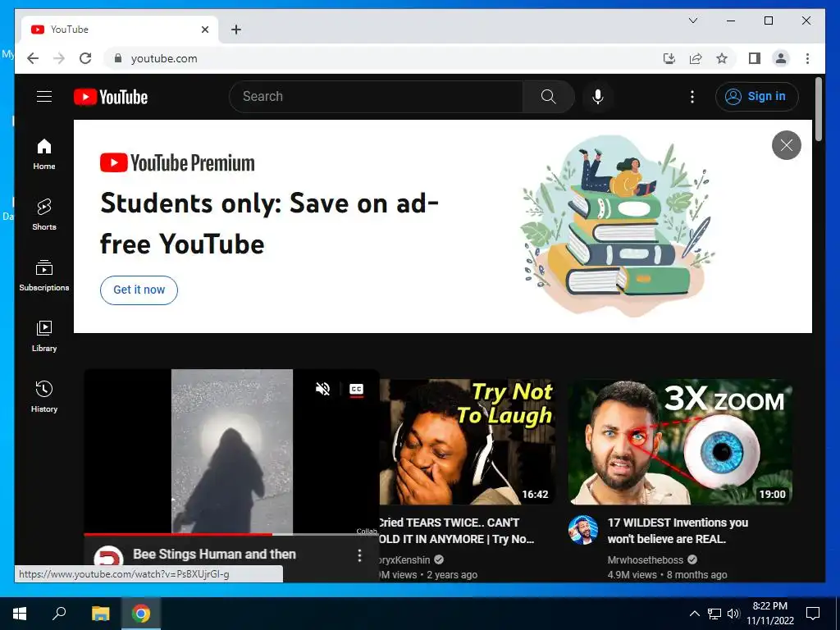The height and width of the screenshot is (630, 840).
Task: Seek in the red preview progress bar
Action: pos(231,534)
